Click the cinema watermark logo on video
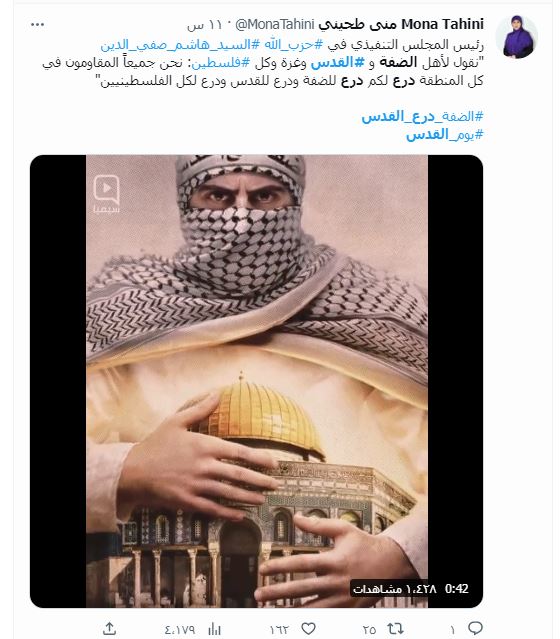Viewport: 560px width, 639px height. click(106, 194)
